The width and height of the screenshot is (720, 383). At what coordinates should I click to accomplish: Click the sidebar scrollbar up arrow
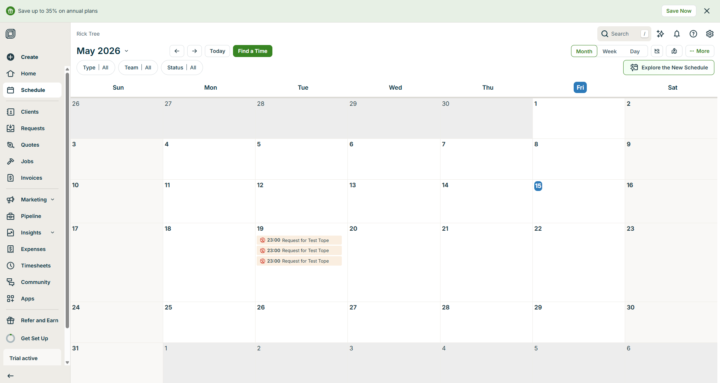point(67,69)
